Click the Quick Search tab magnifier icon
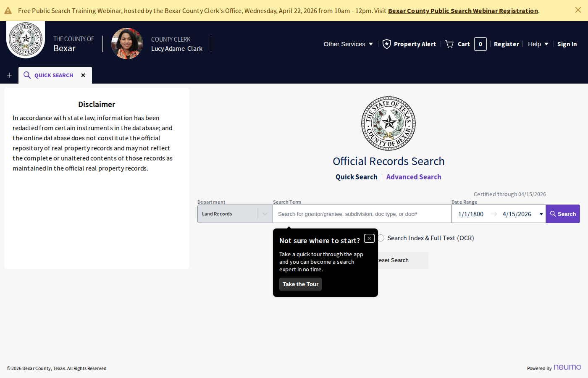 27,75
